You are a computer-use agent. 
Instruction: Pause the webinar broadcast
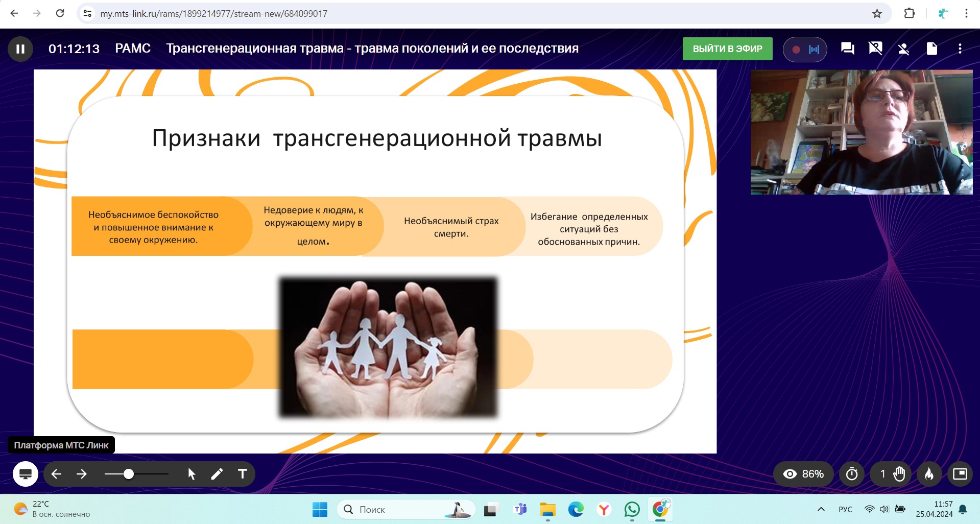(20, 49)
